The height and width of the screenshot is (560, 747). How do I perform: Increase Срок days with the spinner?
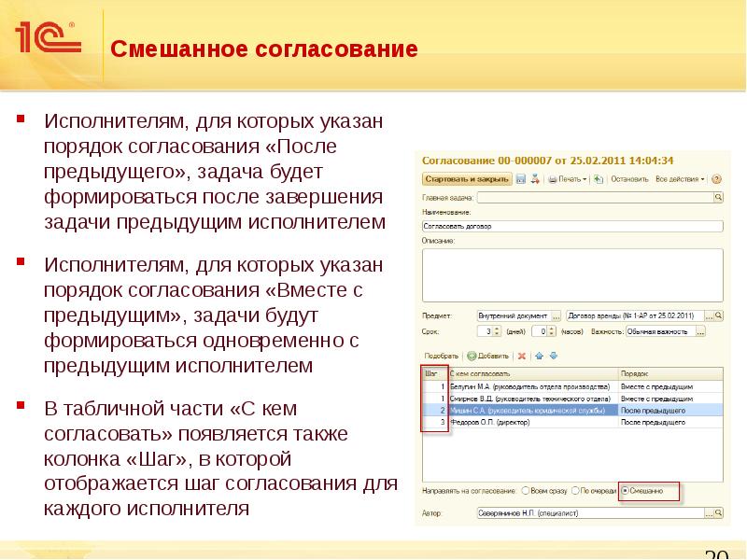pyautogui.click(x=495, y=329)
